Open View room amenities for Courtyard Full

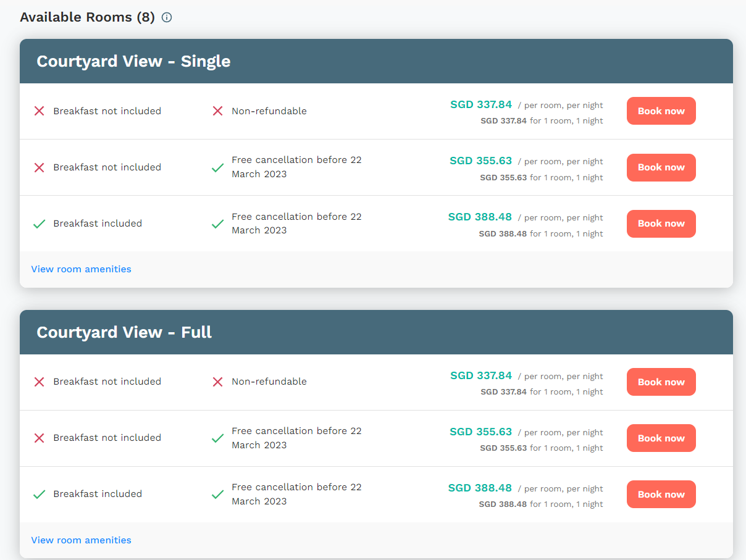click(x=81, y=540)
